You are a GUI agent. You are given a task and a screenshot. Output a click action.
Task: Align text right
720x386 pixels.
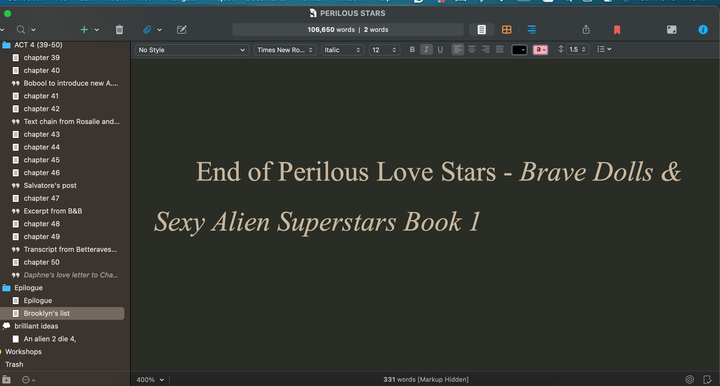tap(486, 50)
